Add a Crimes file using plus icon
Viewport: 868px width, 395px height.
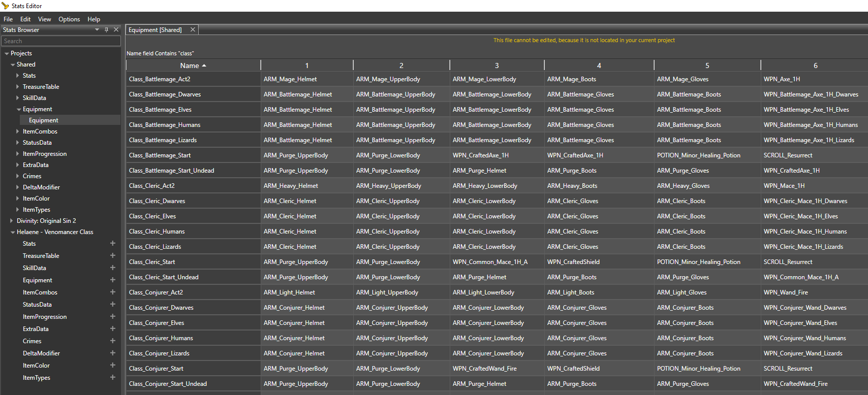coord(113,341)
